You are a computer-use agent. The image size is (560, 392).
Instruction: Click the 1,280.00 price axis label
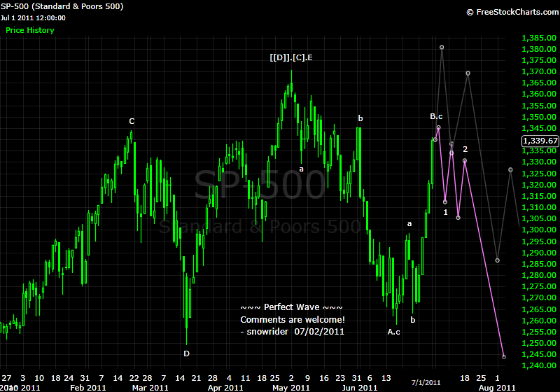click(x=539, y=275)
